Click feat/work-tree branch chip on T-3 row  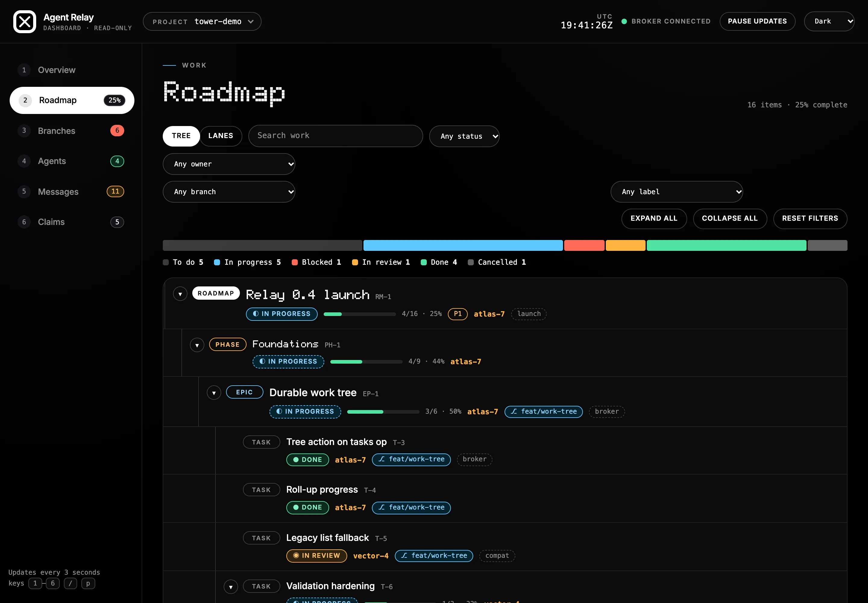[x=411, y=459]
